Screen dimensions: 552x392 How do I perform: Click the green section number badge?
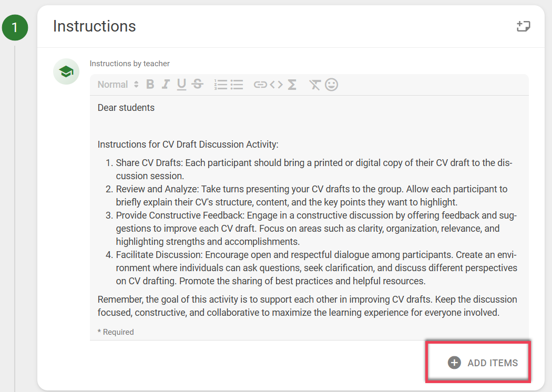[x=15, y=28]
